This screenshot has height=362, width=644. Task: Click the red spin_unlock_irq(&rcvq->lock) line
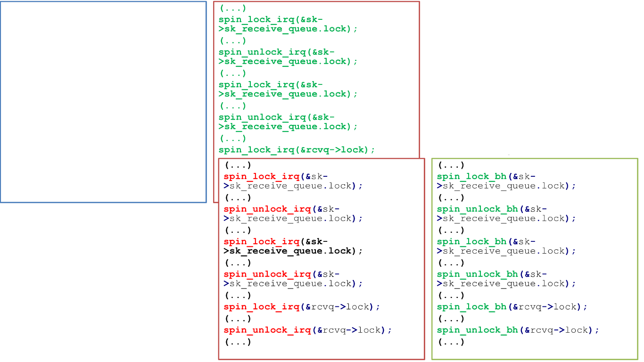click(x=307, y=330)
